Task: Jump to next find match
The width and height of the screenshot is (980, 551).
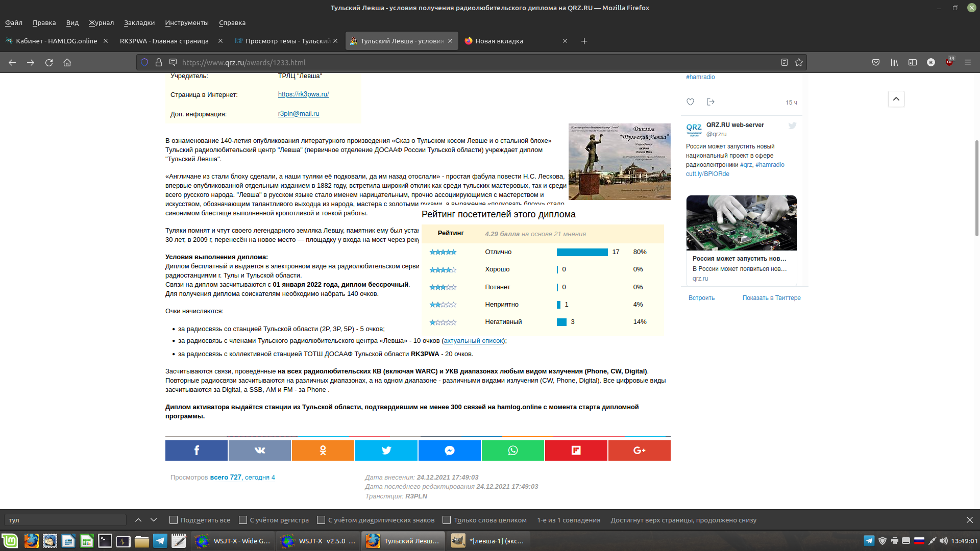Action: point(154,520)
